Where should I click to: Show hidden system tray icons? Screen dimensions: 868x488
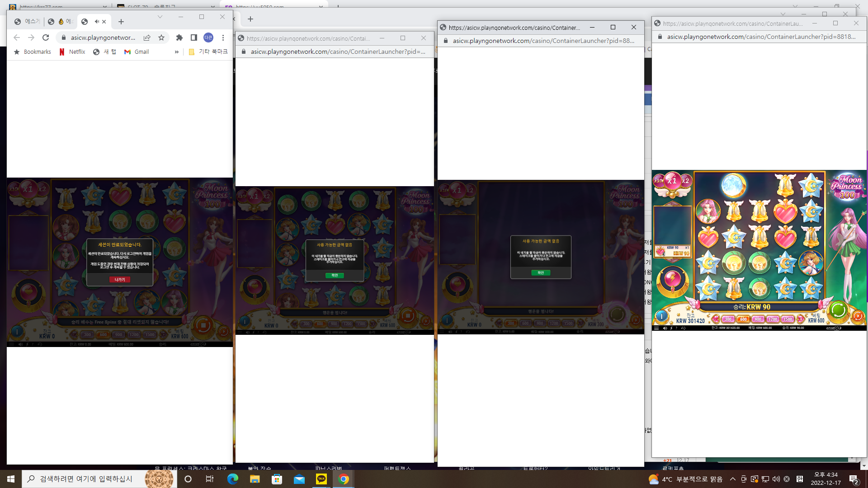[732, 479]
